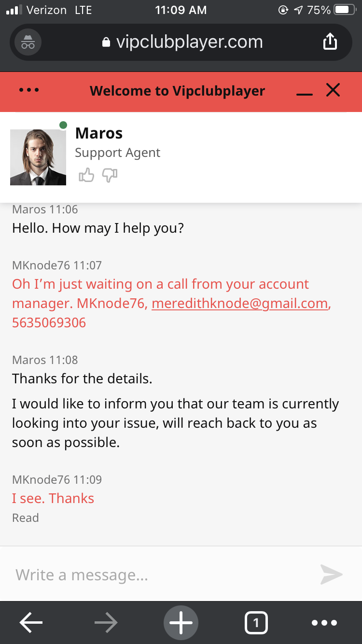362x644 pixels.
Task: Tap Maros support agent profile photo
Action: (x=38, y=157)
